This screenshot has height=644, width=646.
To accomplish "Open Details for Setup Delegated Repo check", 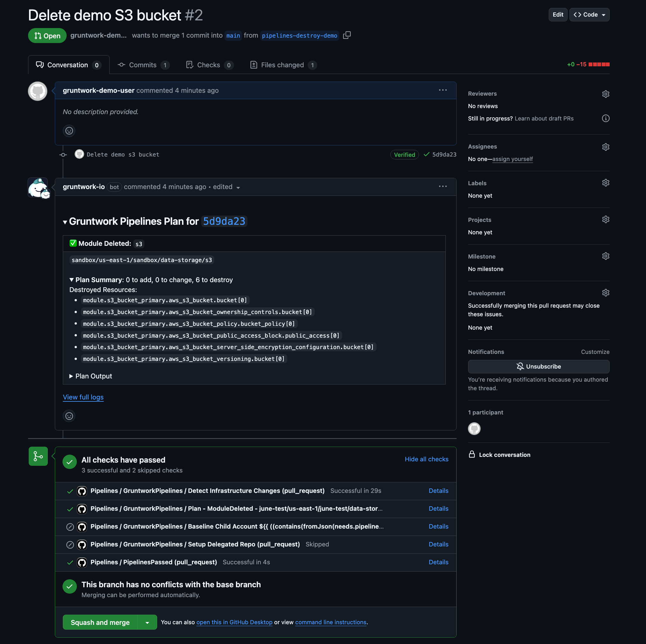I will point(438,544).
